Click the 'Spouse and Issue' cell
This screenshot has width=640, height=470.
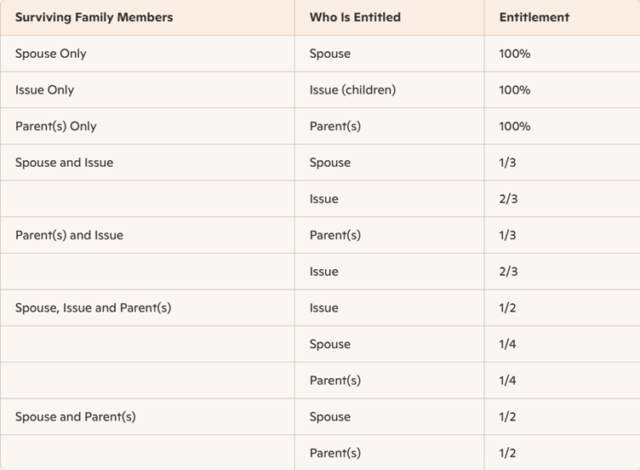tap(64, 162)
